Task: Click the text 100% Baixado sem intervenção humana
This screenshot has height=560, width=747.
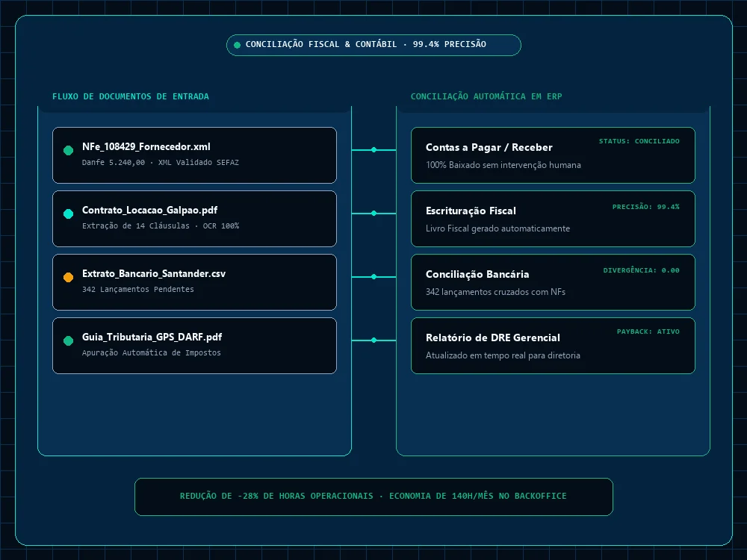Action: point(503,165)
